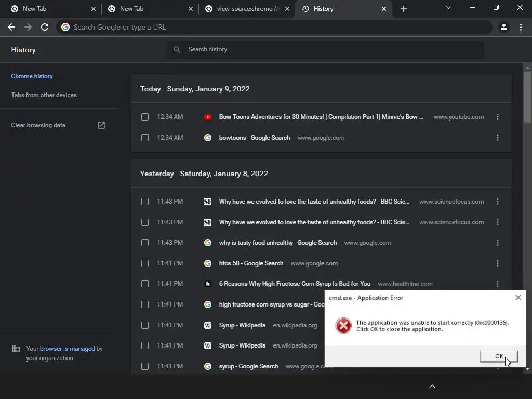This screenshot has width=532, height=399.
Task: Open a new tab with the plus icon
Action: click(404, 9)
